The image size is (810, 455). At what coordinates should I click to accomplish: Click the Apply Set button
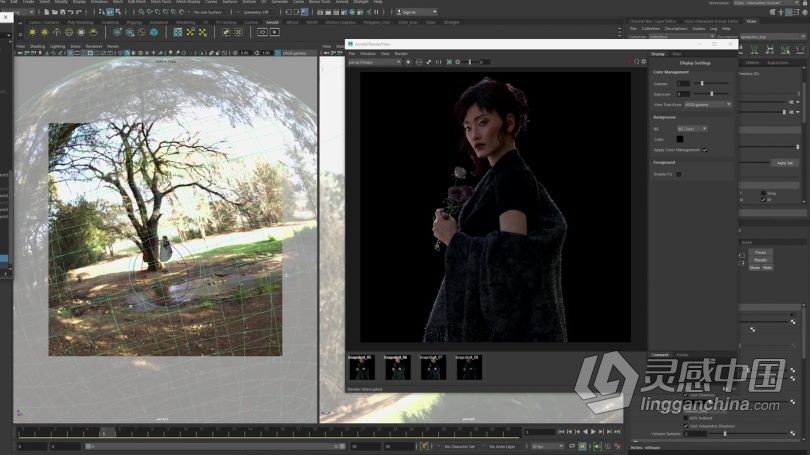pos(785,163)
